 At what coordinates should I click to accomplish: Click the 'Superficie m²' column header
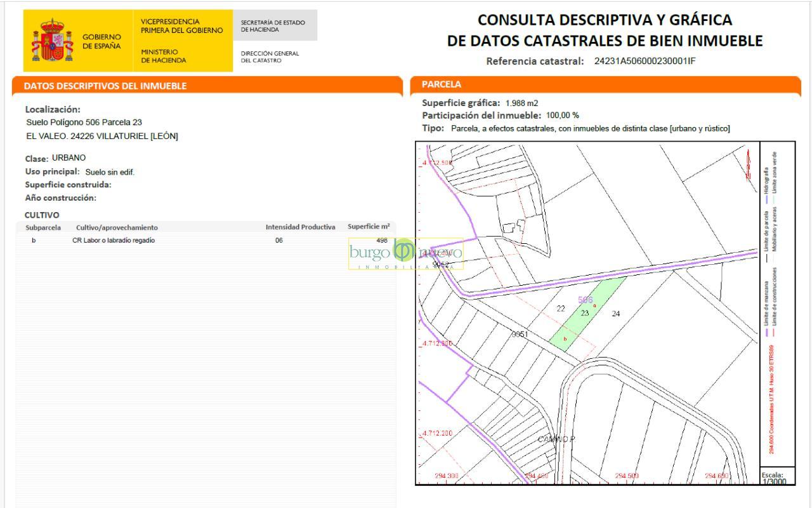coord(368,227)
